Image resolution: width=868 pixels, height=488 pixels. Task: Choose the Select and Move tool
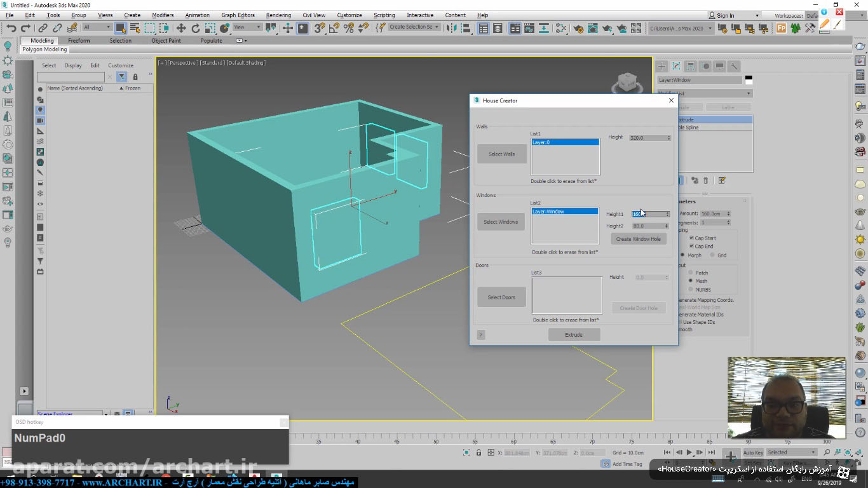(181, 28)
